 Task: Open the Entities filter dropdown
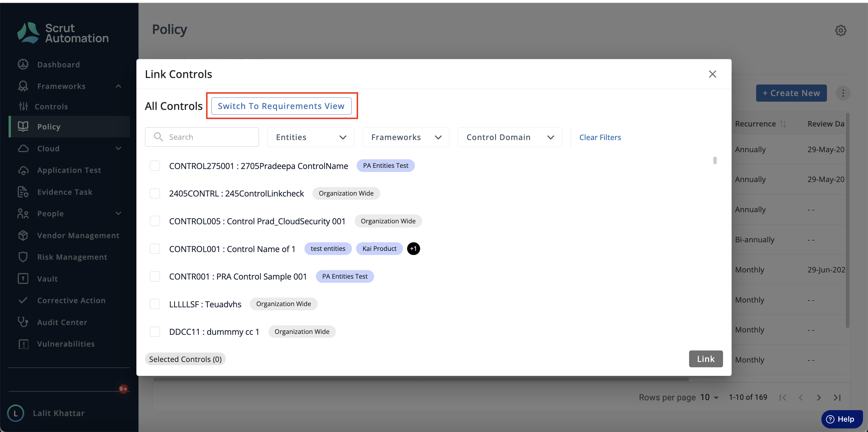(x=311, y=137)
